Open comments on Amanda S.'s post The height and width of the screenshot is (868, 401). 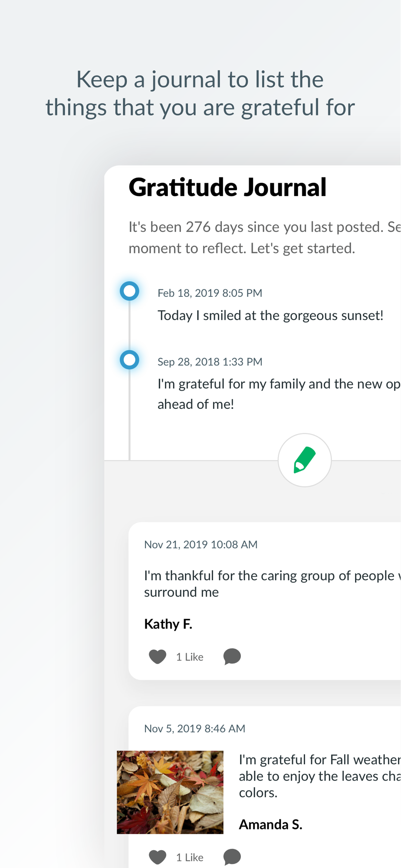(x=232, y=857)
